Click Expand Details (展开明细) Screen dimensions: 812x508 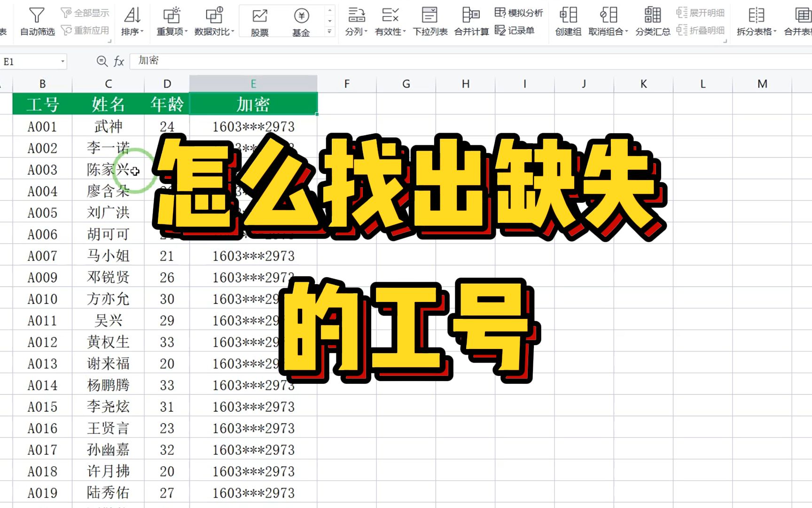click(700, 13)
